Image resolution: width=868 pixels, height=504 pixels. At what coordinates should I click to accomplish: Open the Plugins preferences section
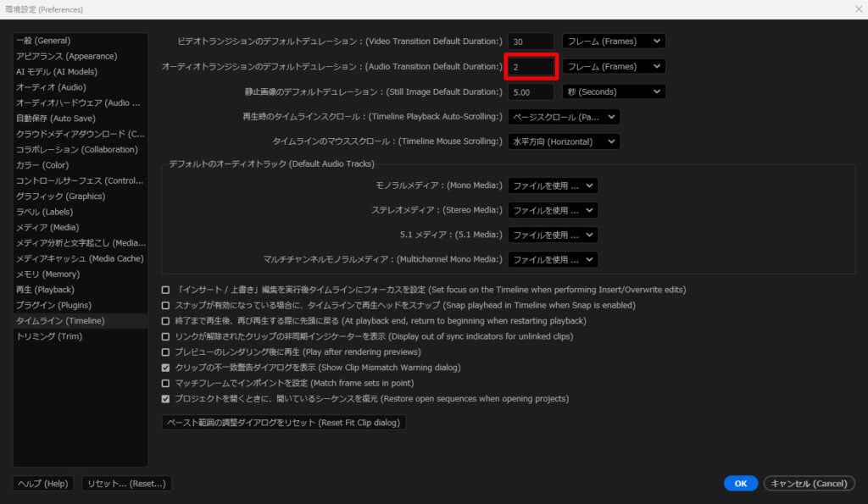pos(81,305)
